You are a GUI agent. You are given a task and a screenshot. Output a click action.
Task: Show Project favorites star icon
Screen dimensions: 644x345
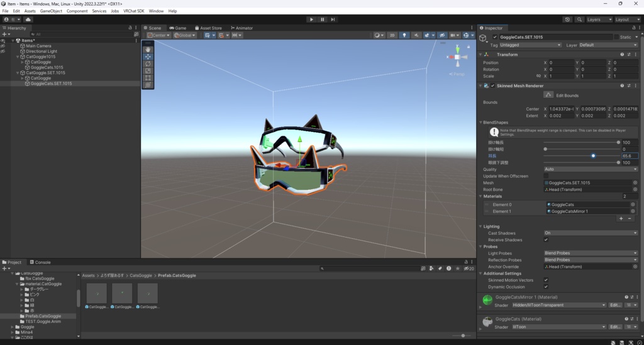click(458, 268)
